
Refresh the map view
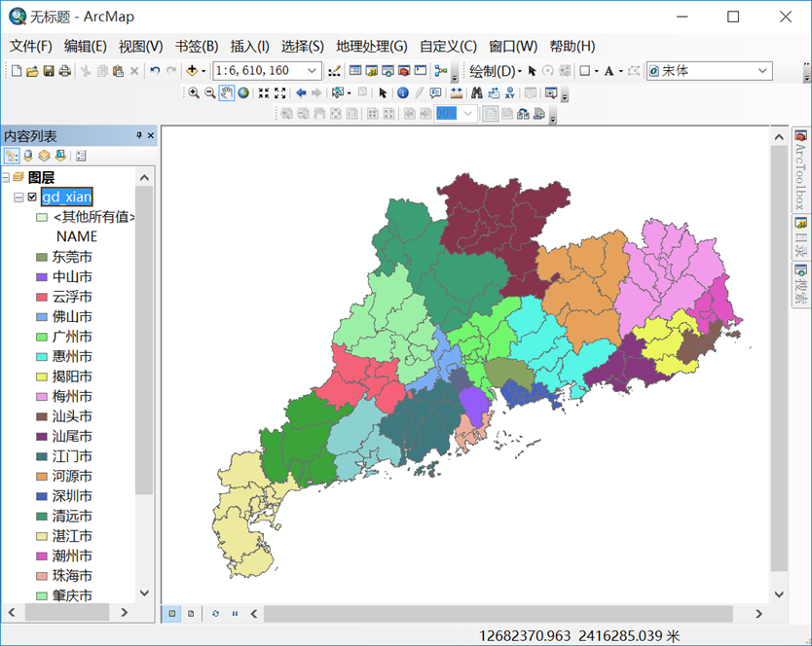[x=215, y=613]
